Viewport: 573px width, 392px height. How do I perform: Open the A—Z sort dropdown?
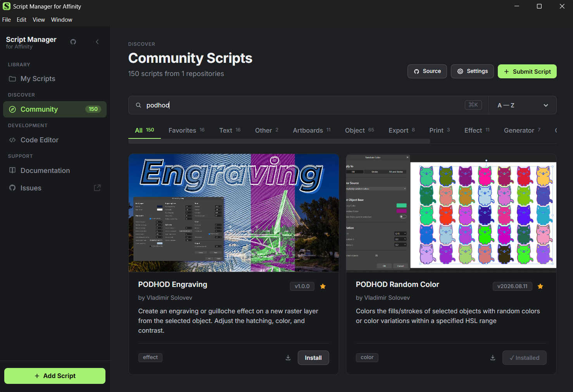(523, 105)
